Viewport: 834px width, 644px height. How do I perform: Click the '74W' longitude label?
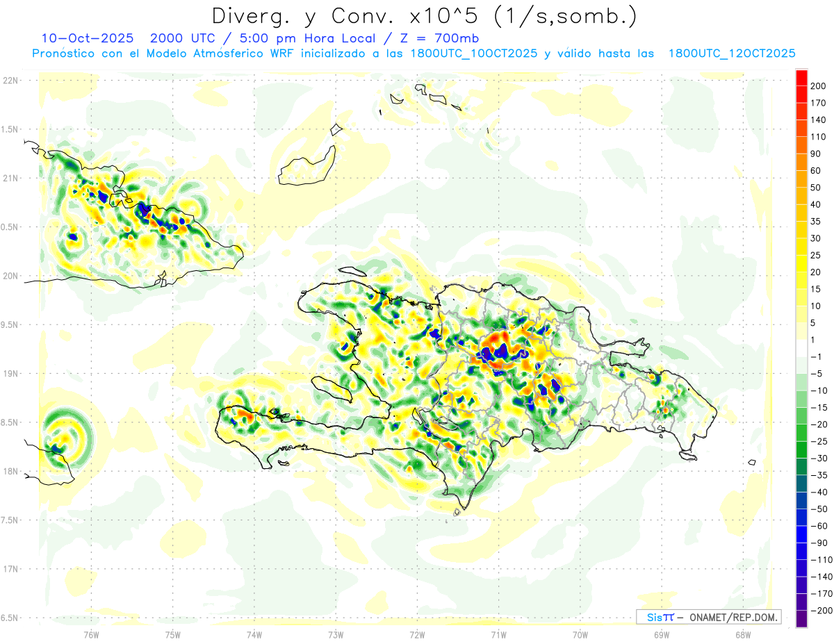[254, 634]
